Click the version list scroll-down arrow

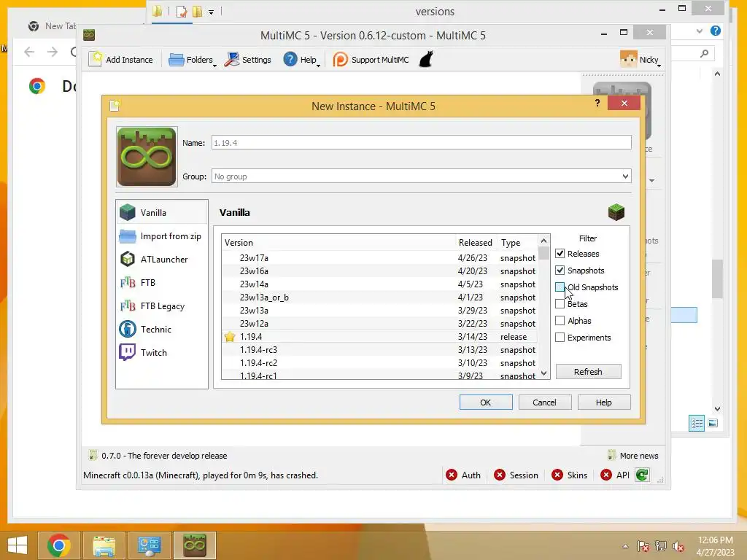(x=543, y=373)
